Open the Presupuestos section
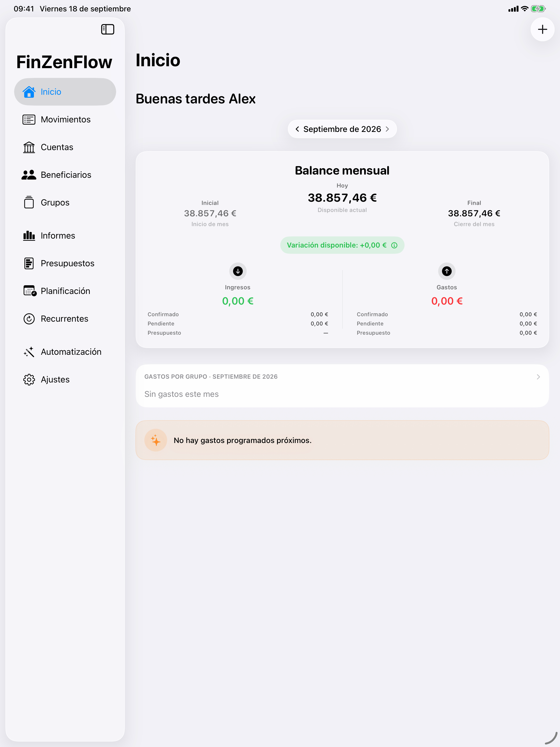Screen dimensions: 560x747 [65, 263]
